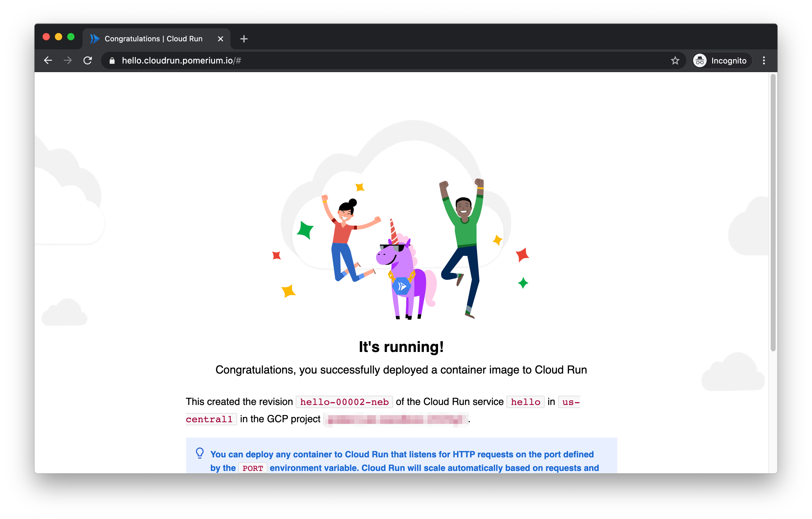The image size is (812, 519).
Task: Bookmark page with star icon
Action: 675,60
